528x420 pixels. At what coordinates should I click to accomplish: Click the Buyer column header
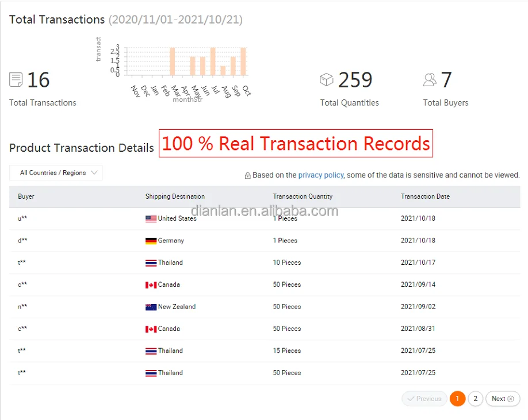click(x=26, y=196)
